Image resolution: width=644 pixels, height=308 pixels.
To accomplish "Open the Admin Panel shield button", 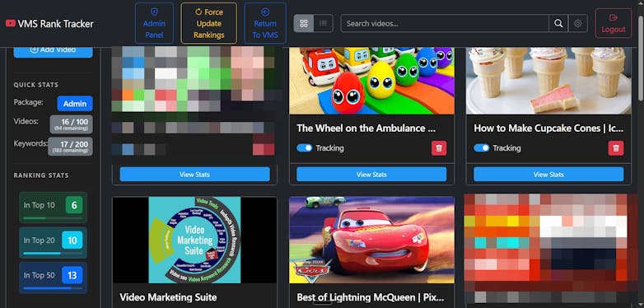I will (154, 23).
